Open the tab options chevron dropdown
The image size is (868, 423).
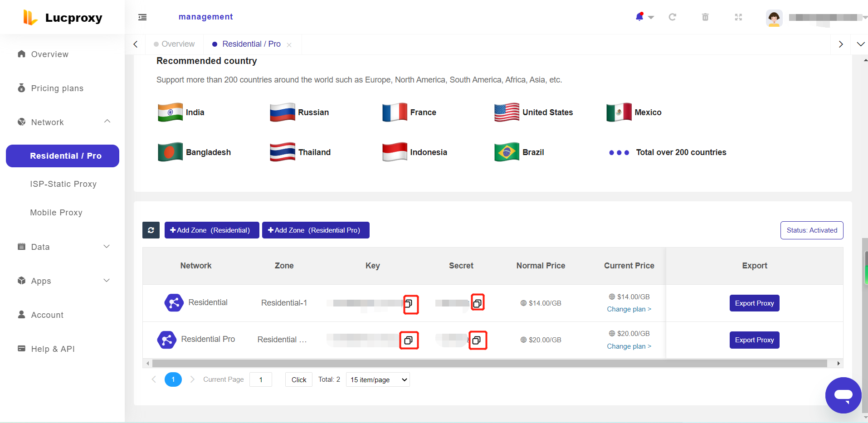coord(860,44)
